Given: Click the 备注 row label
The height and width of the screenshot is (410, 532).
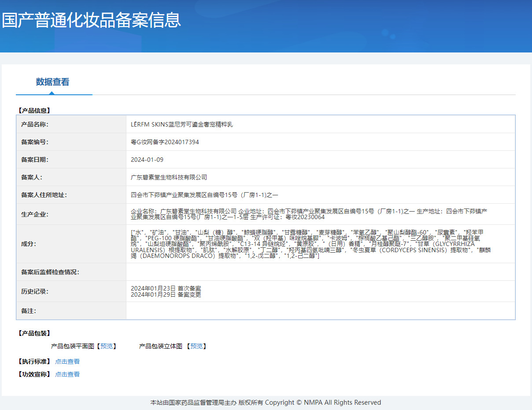Looking at the screenshot, I should point(29,311).
